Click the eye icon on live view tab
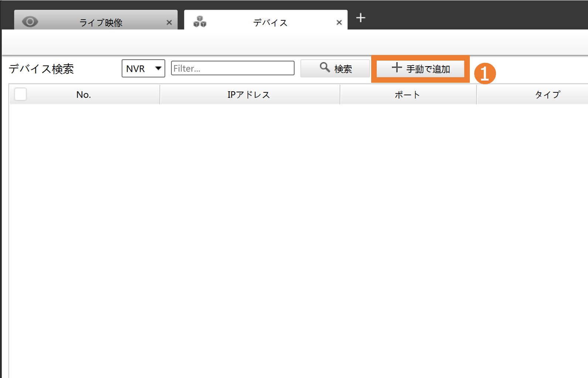The height and width of the screenshot is (378, 588). point(30,22)
